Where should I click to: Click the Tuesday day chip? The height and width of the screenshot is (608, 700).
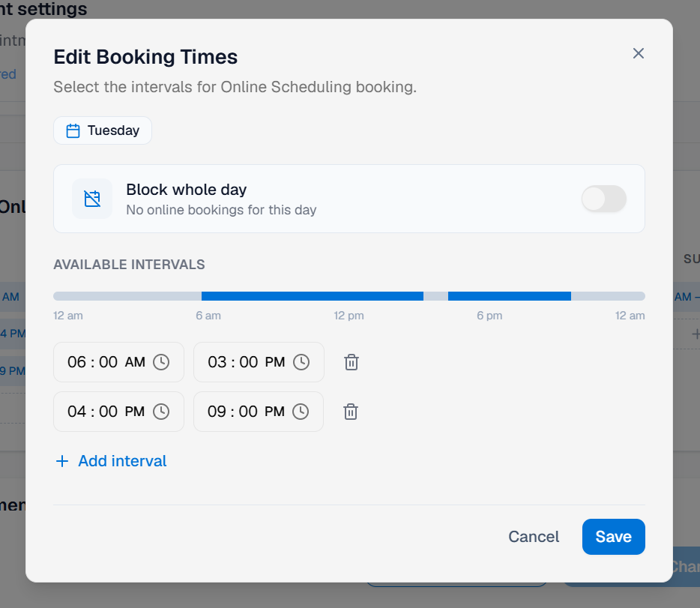(x=103, y=130)
